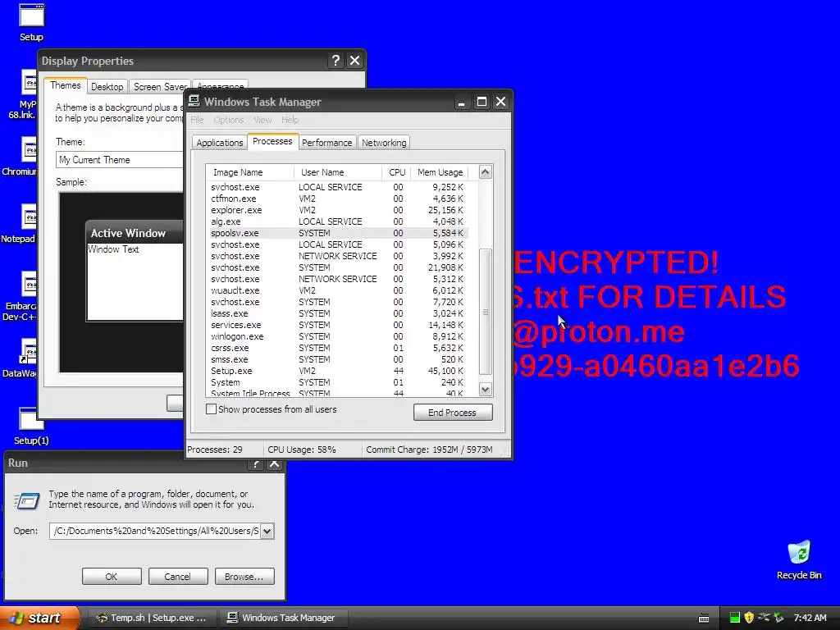The width and height of the screenshot is (840, 630).
Task: Click the Start button
Action: click(39, 618)
